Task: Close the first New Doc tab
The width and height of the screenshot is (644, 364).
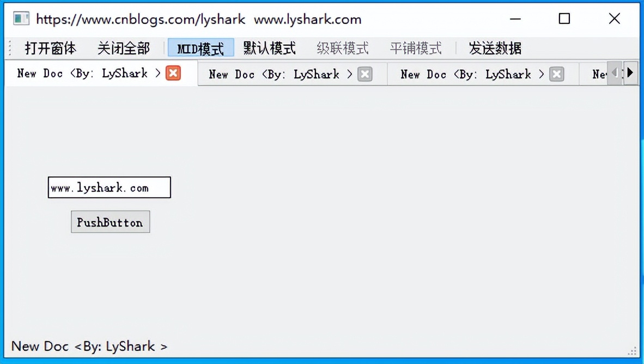Action: (x=173, y=73)
